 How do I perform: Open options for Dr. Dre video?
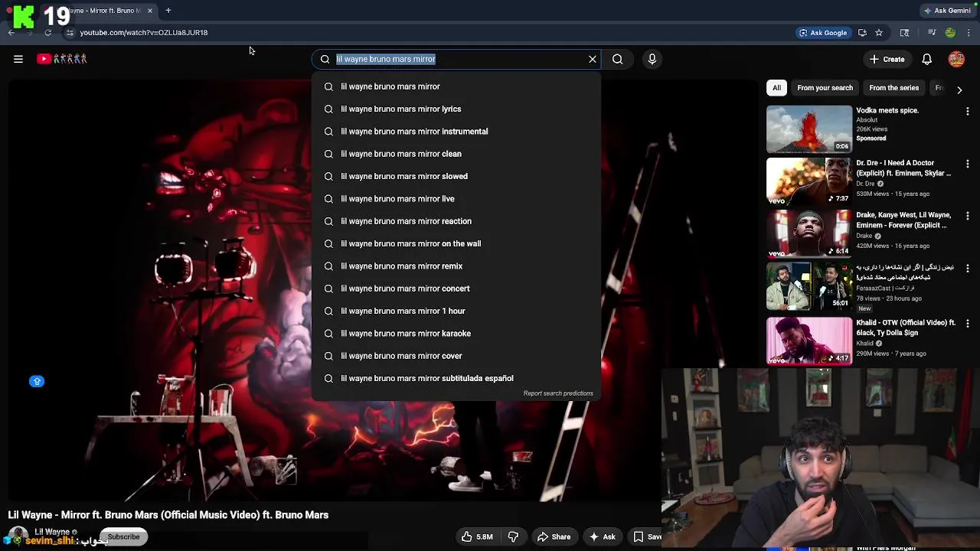[x=968, y=164]
